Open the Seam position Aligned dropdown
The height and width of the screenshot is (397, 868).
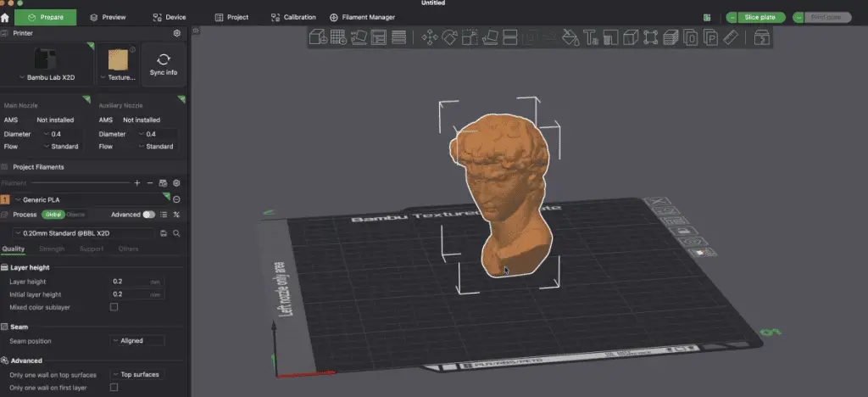coord(137,341)
